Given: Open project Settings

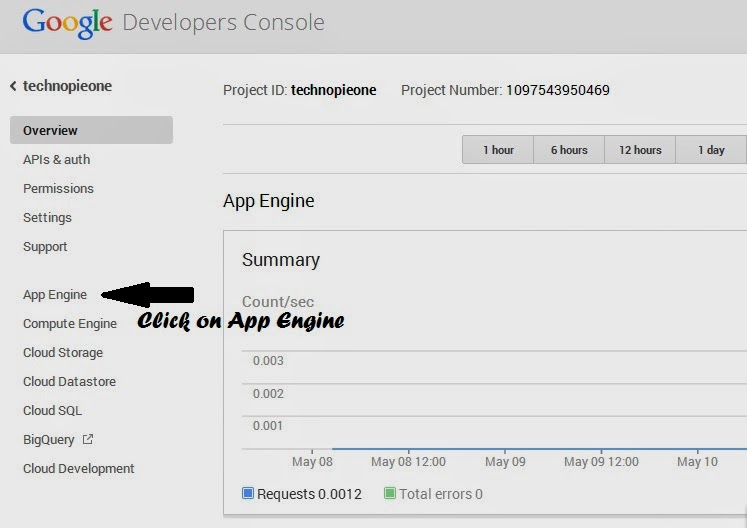Looking at the screenshot, I should click(x=47, y=218).
